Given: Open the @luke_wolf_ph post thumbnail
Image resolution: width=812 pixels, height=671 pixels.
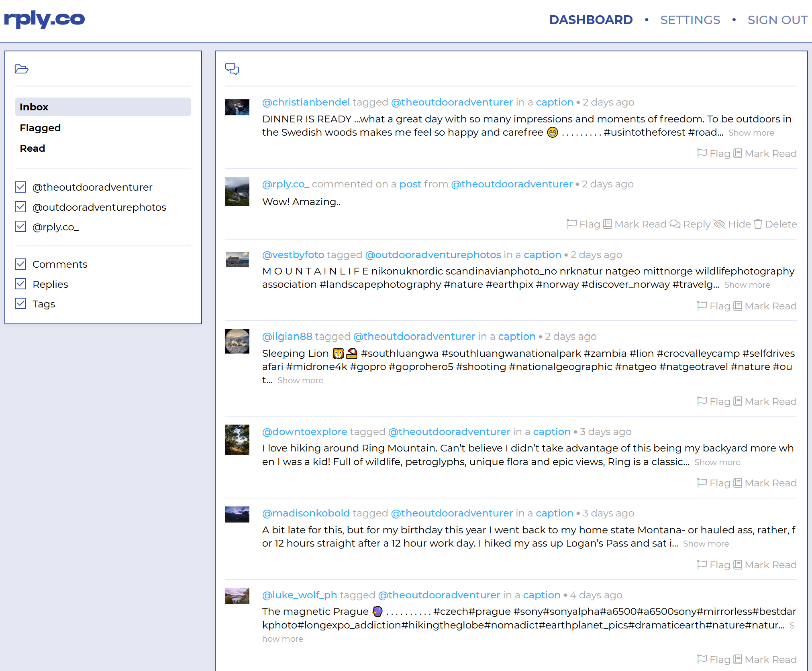Looking at the screenshot, I should 237,596.
